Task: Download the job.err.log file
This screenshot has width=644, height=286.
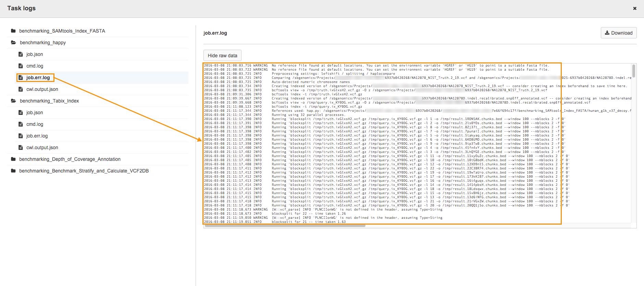Action: point(619,33)
